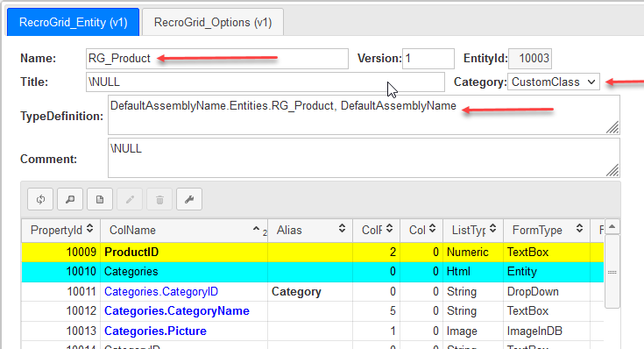Click into the Name field RG_Product

point(217,59)
